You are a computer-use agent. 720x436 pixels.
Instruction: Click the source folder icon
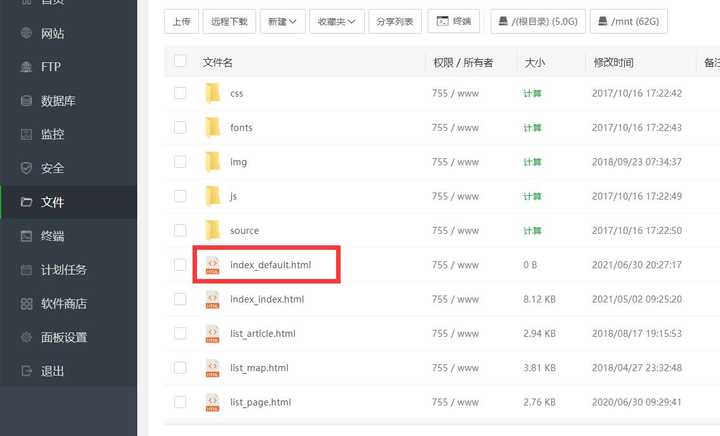click(213, 230)
